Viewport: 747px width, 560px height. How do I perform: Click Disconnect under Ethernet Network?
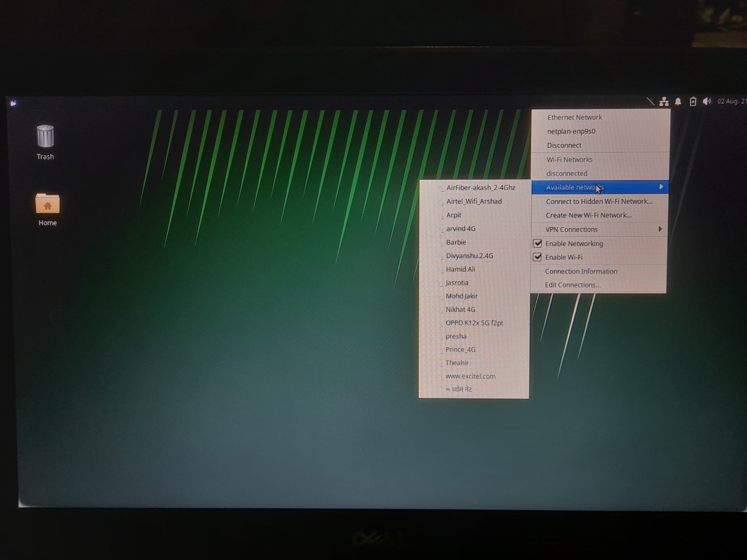tap(564, 145)
